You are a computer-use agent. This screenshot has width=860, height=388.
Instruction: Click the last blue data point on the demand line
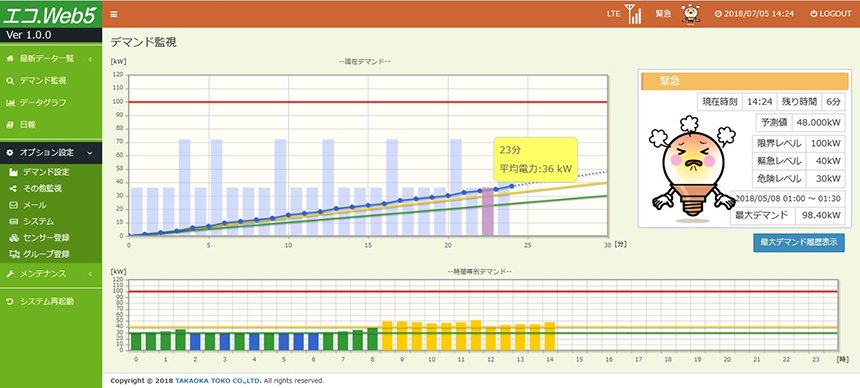(512, 186)
